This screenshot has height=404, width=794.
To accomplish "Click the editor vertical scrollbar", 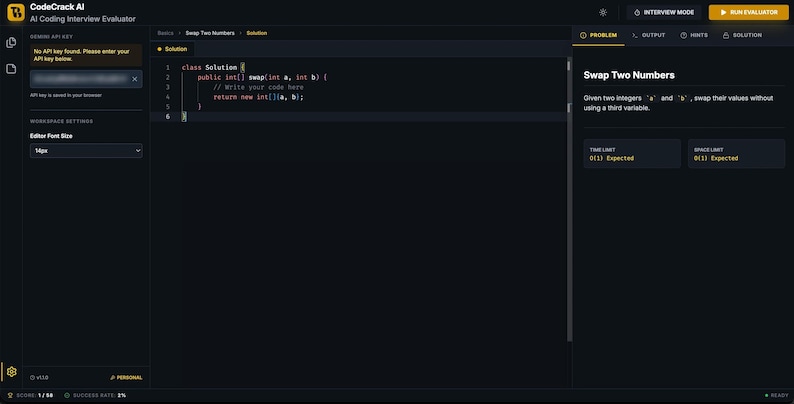I will [569, 200].
